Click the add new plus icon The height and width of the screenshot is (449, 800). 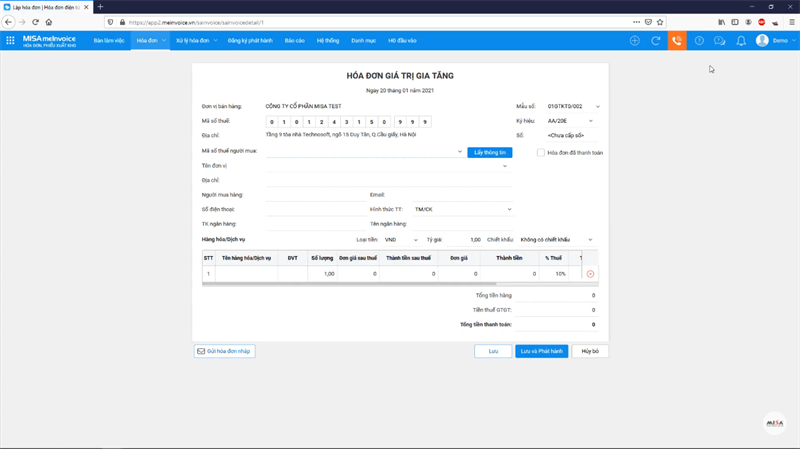pos(634,41)
